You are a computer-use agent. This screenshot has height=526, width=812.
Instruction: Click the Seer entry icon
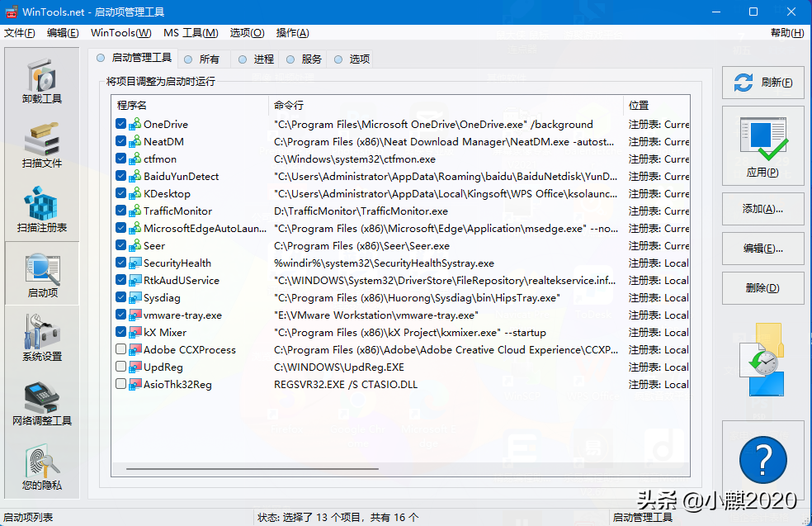tap(135, 245)
